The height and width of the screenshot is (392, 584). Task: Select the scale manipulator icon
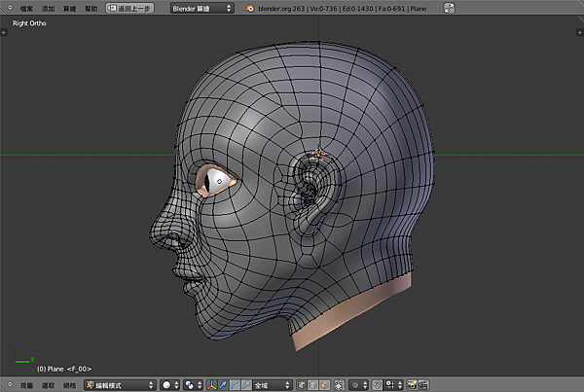(244, 385)
